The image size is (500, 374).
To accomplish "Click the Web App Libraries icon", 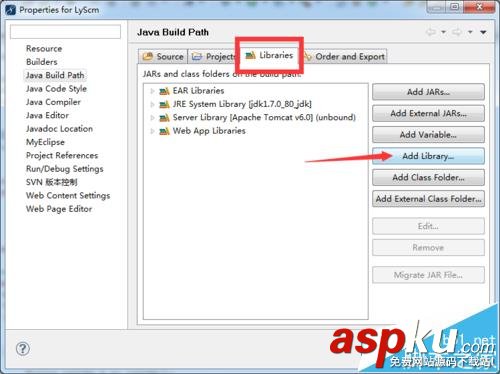I will click(164, 131).
